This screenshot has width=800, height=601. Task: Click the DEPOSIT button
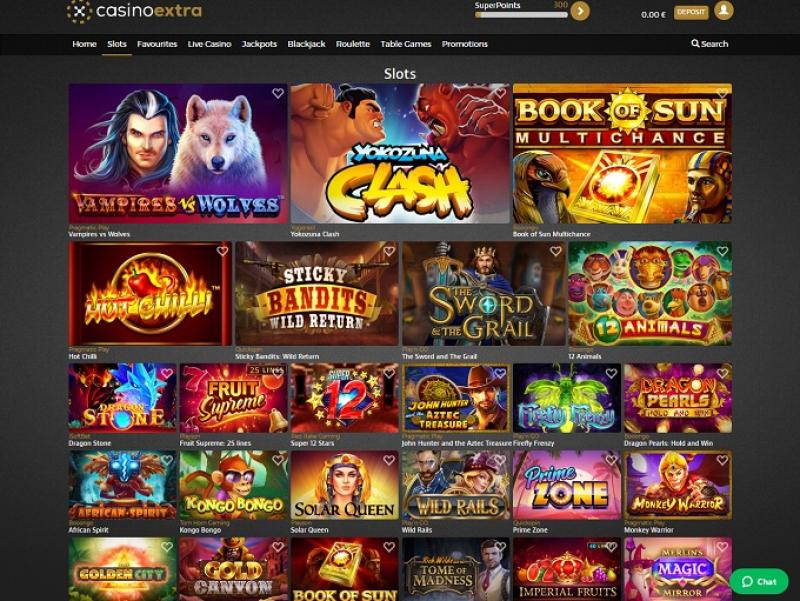coord(691,12)
